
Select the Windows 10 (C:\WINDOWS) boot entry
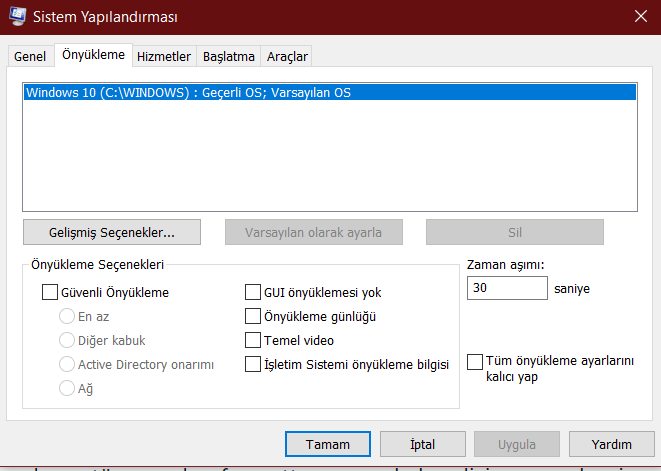coord(330,92)
